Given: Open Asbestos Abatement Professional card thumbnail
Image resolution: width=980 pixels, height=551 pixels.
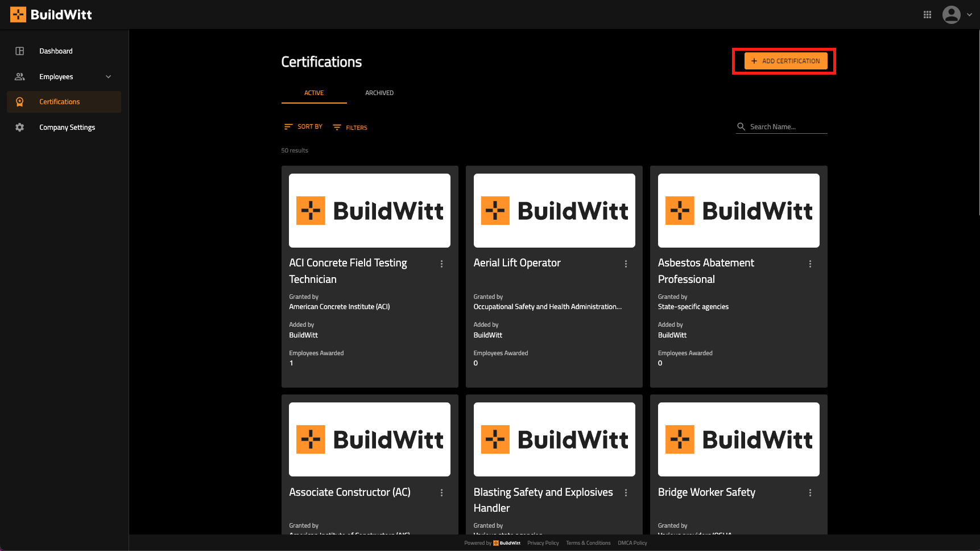Looking at the screenshot, I should (x=738, y=211).
